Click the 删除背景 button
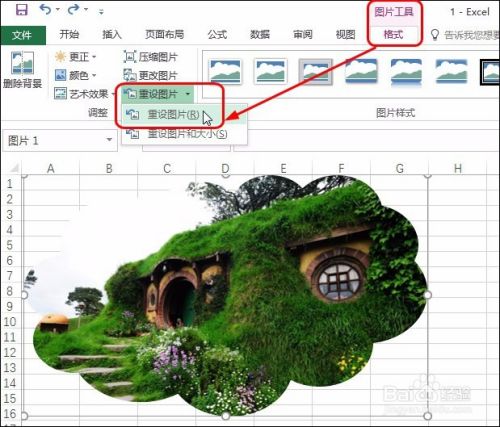Screen dimensions: 500x427 point(22,69)
